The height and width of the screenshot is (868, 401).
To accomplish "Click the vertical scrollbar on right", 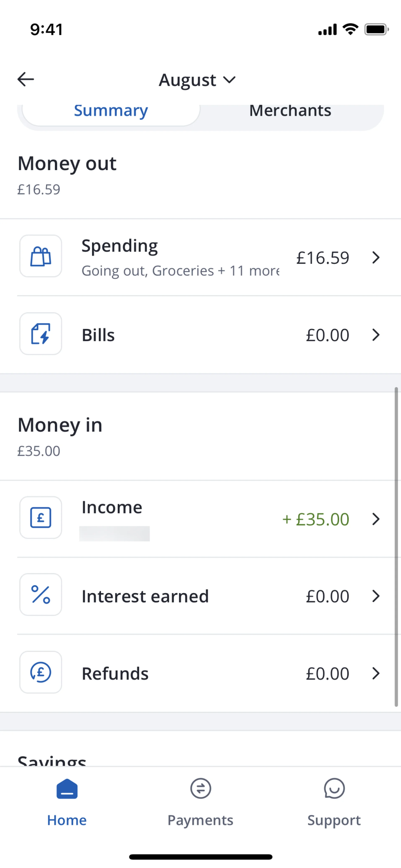I will [x=396, y=546].
